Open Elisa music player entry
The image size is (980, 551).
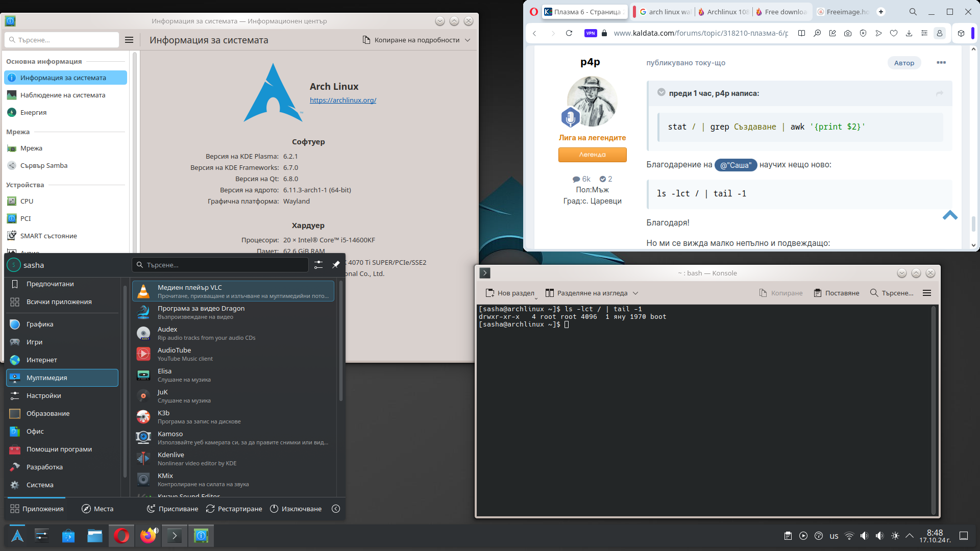tap(233, 375)
